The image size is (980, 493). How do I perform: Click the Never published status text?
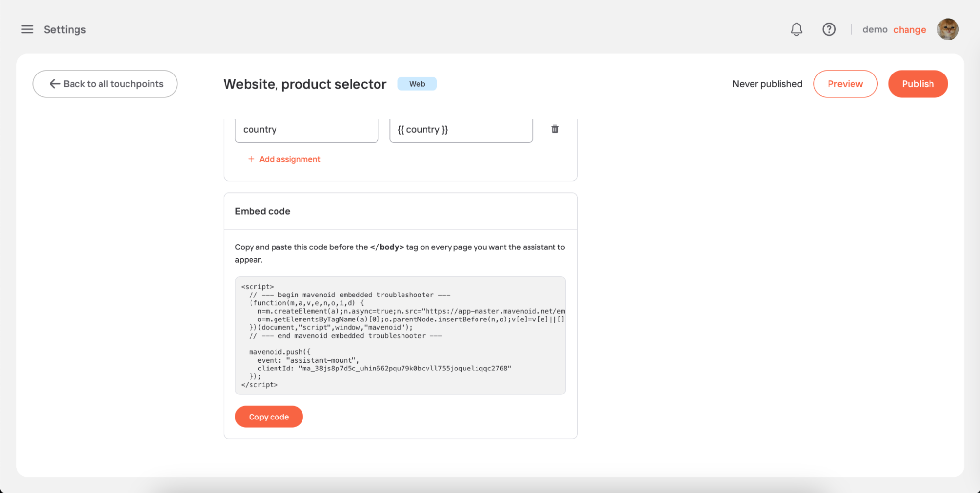[x=767, y=84]
